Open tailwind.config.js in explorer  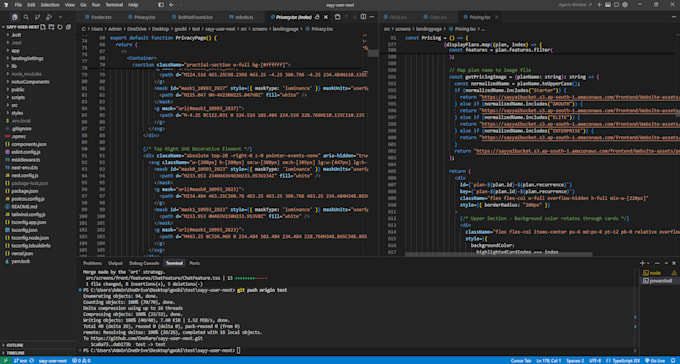point(39,214)
